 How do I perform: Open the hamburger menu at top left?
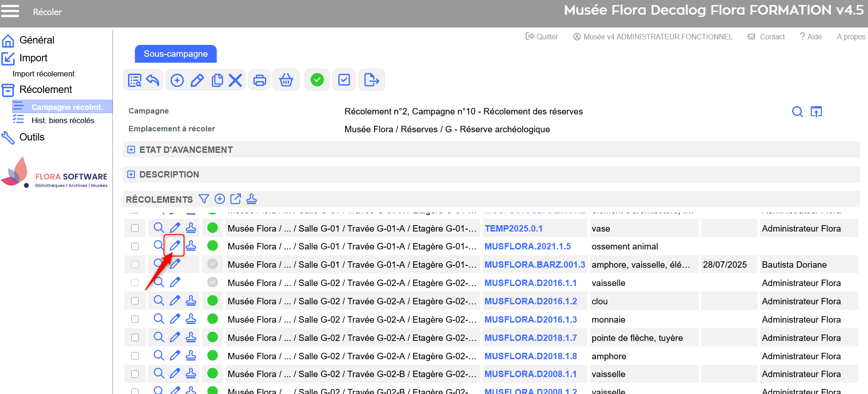point(10,11)
